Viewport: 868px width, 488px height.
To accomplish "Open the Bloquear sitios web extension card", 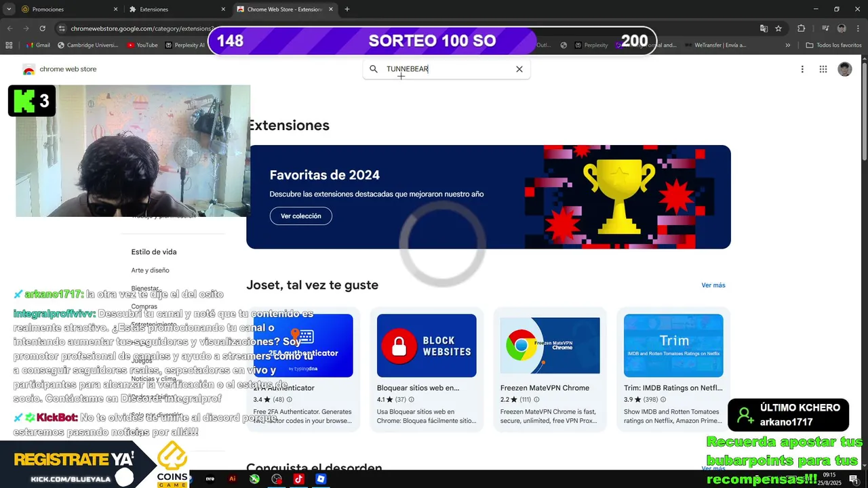I will [x=427, y=369].
